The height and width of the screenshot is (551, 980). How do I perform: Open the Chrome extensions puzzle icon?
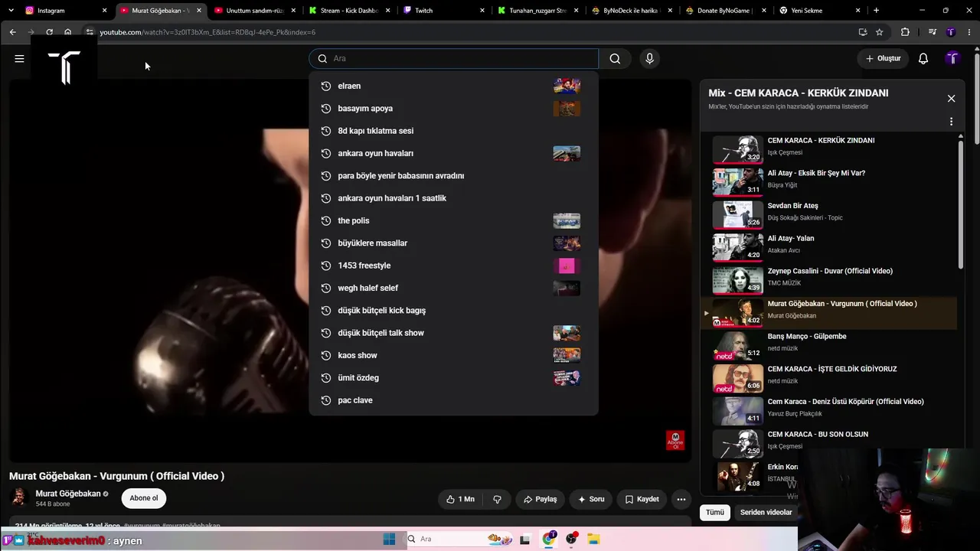click(x=905, y=32)
